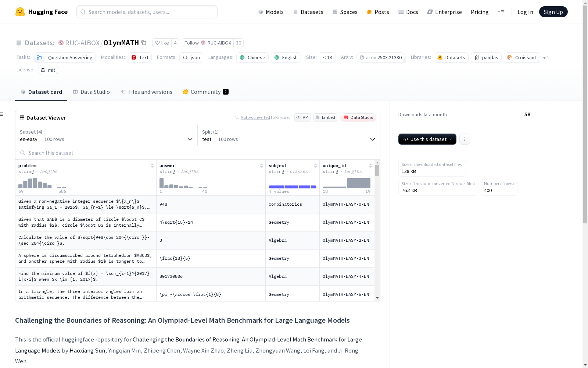Open the more navigation options menu icon

tap(501, 12)
